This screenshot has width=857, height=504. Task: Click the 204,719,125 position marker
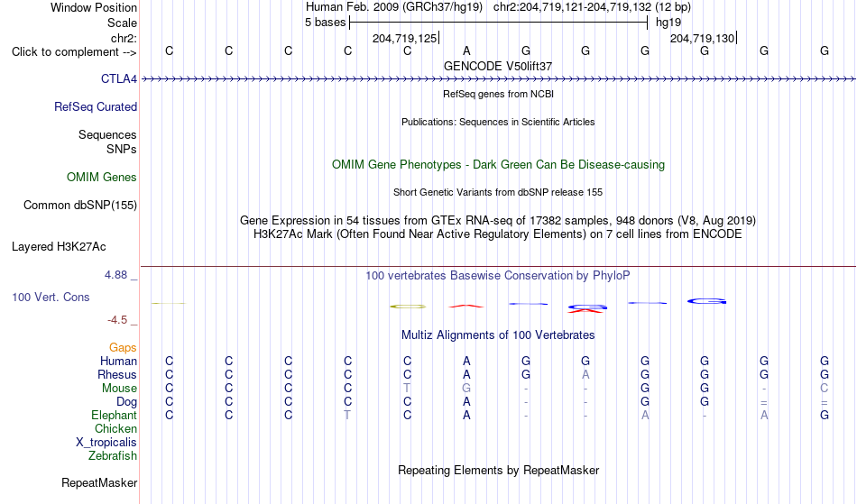tap(405, 38)
